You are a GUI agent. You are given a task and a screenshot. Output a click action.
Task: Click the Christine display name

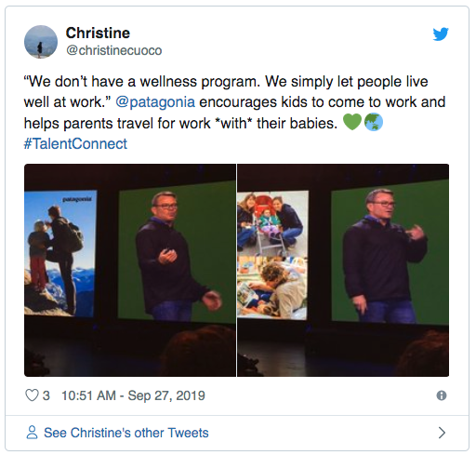98,33
